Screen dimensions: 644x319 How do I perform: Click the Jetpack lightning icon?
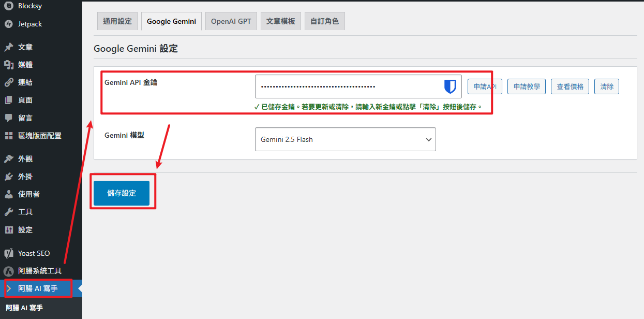8,24
